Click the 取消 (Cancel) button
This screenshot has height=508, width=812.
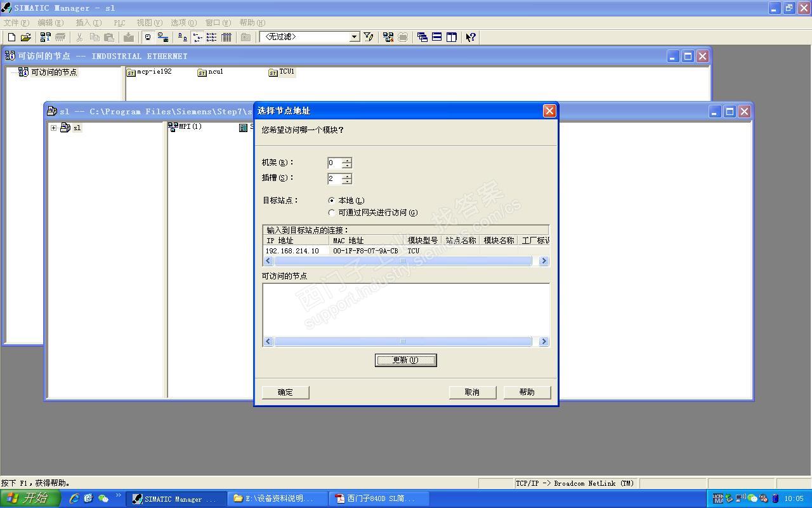click(x=472, y=392)
